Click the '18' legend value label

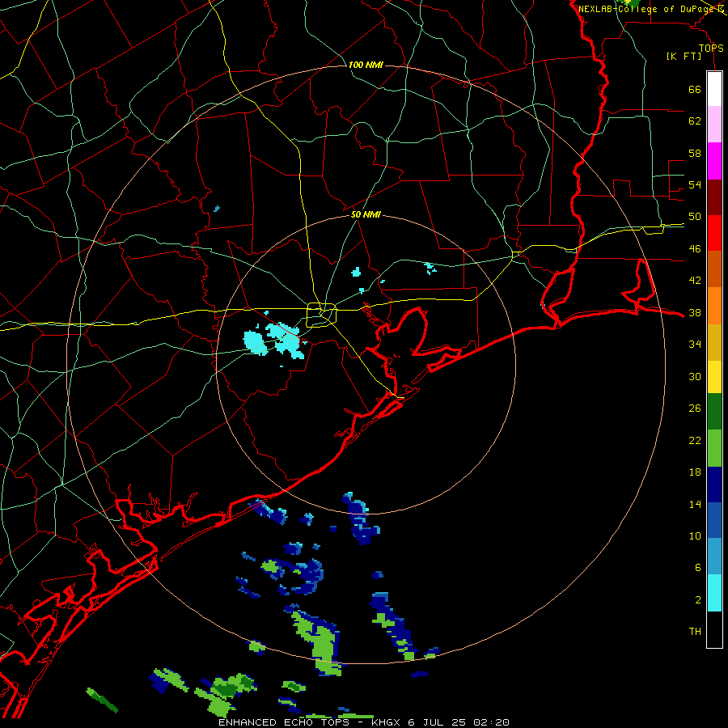click(695, 472)
